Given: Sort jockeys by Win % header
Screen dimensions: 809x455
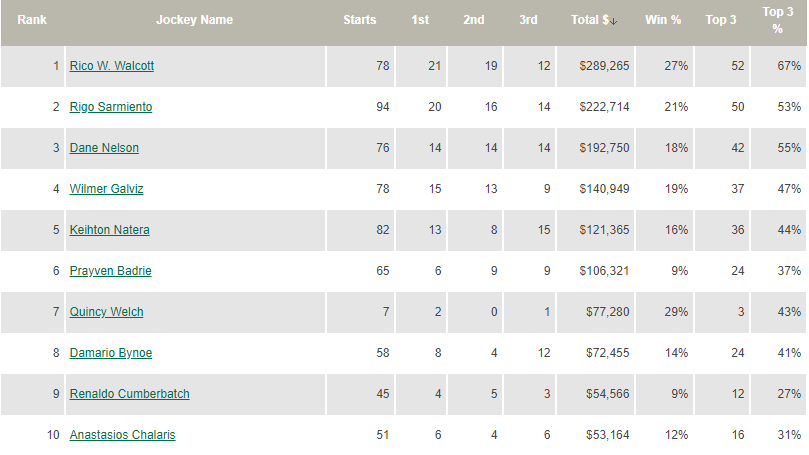Looking at the screenshot, I should tap(662, 19).
